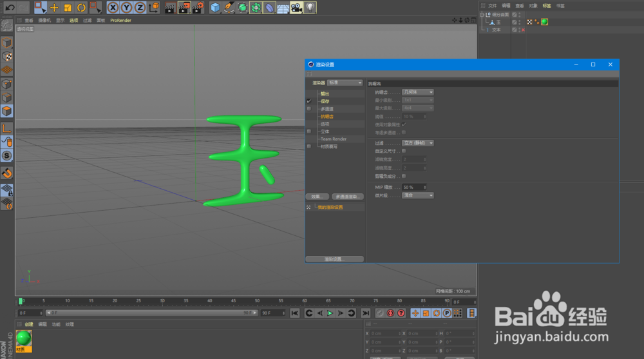
Task: Click frame 45 on the timeline ruler
Action: pos(233,301)
